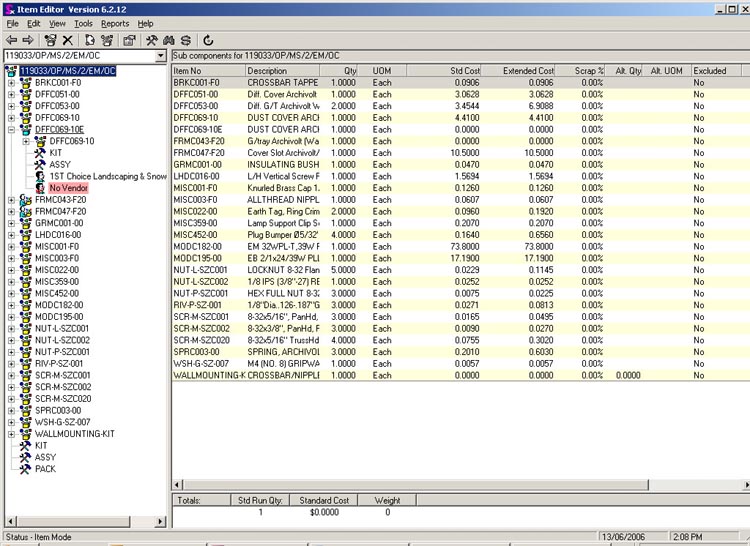Expand the WALLMOUNTING-KIT tree node
Screen dimensions: 750x546
[11, 434]
